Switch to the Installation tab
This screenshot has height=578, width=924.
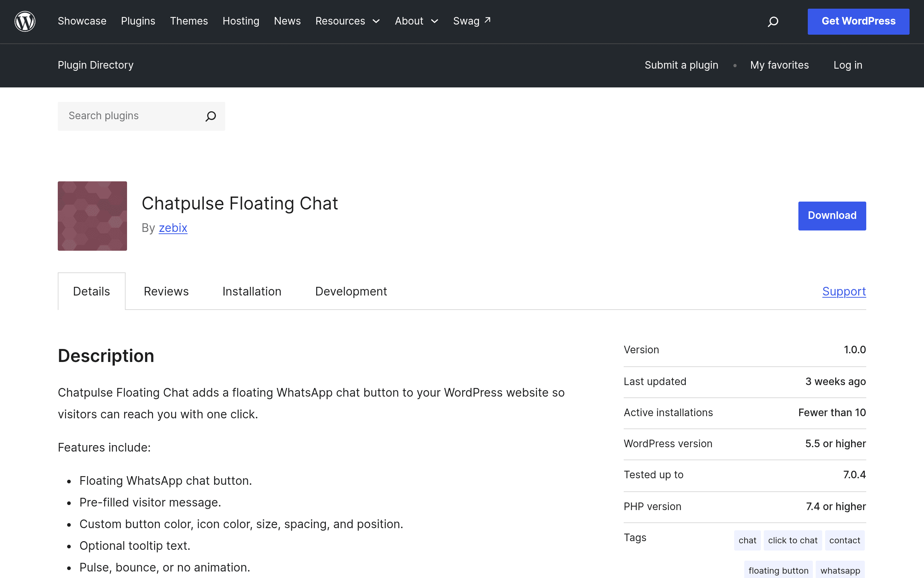[252, 291]
